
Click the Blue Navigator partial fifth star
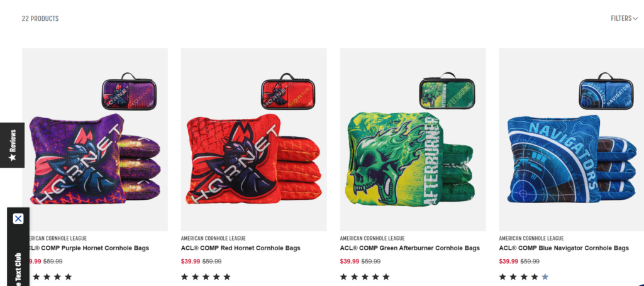[x=545, y=277]
